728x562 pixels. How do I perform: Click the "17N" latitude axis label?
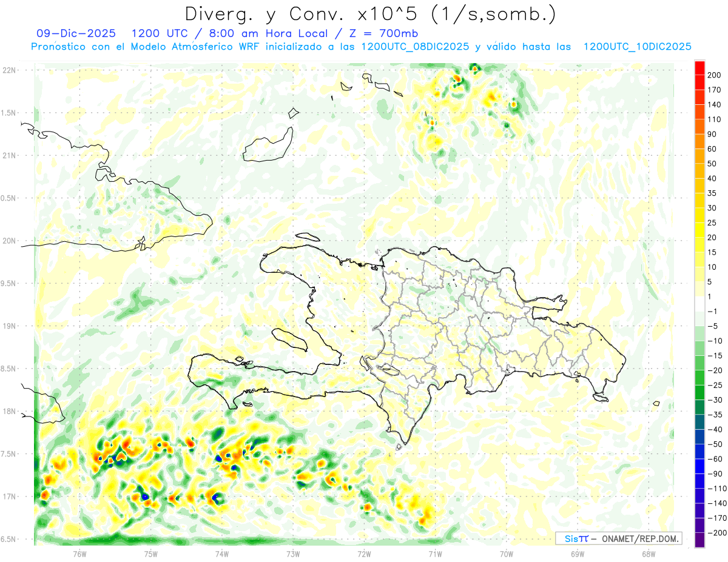tap(9, 497)
